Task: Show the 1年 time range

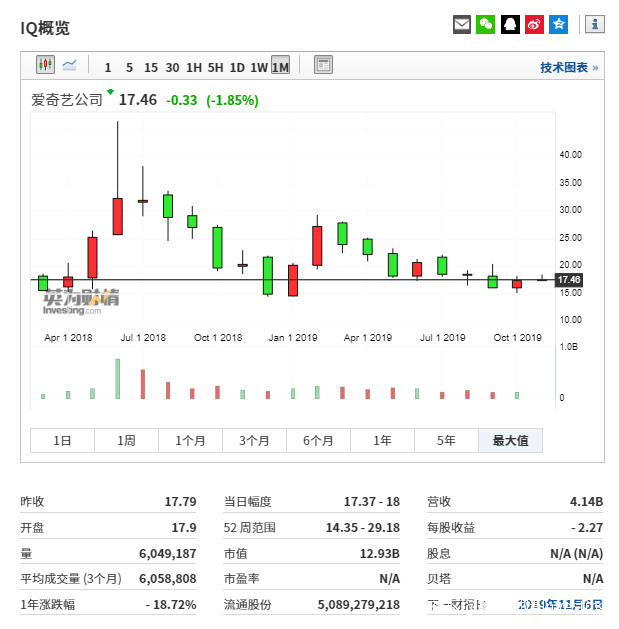Action: [382, 440]
